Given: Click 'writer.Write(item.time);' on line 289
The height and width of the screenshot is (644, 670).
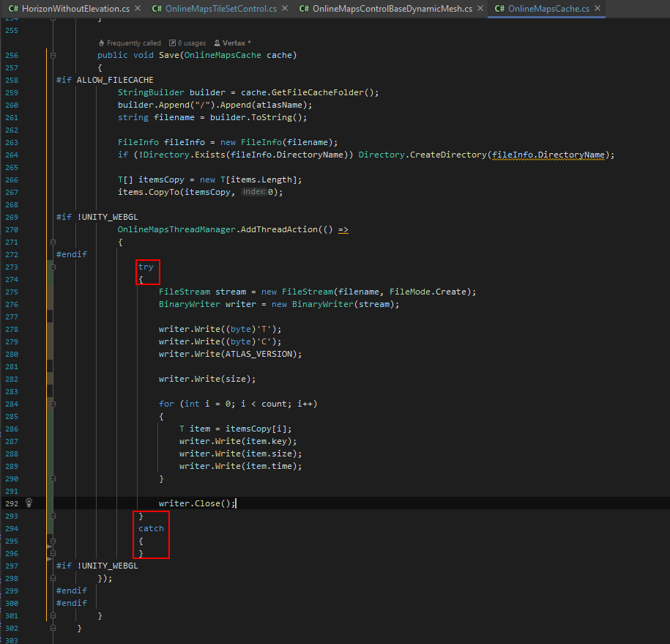Looking at the screenshot, I should [x=241, y=466].
